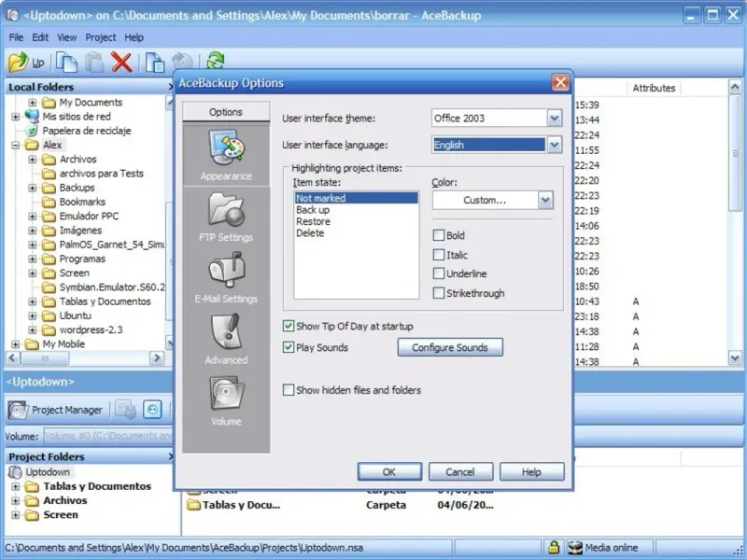This screenshot has width=747, height=560.
Task: Enable the Underline checkbox
Action: (x=439, y=273)
